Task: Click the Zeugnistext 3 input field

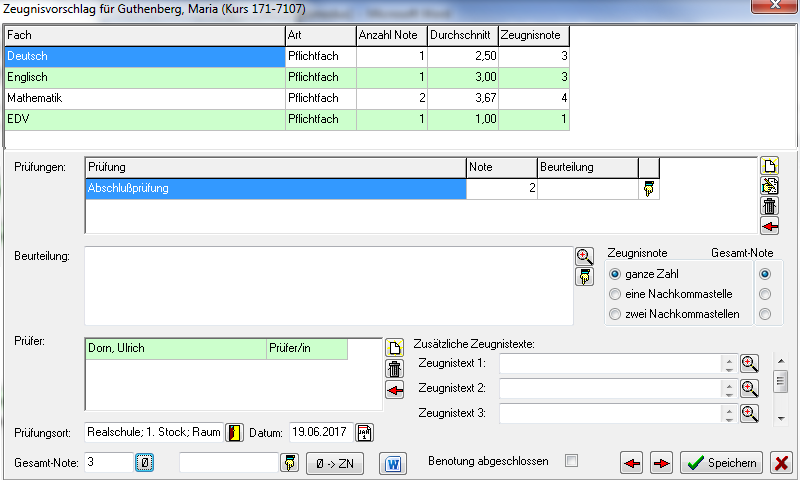Action: click(611, 414)
